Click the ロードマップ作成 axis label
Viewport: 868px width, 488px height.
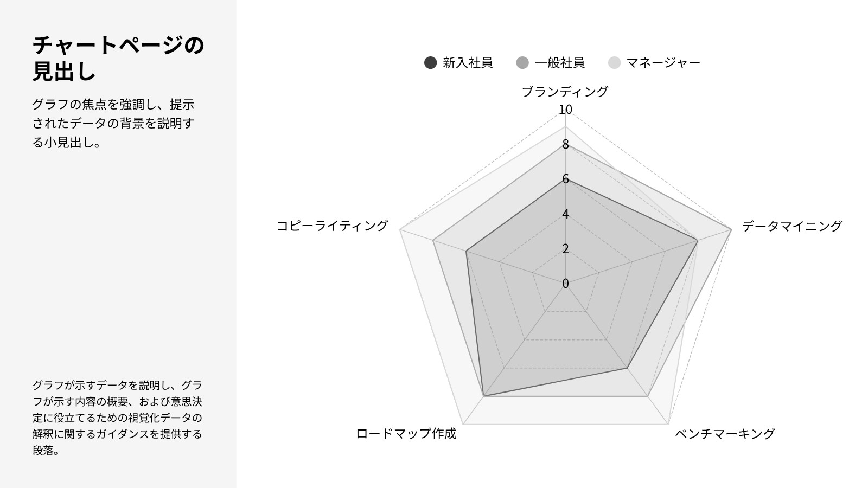coord(406,434)
